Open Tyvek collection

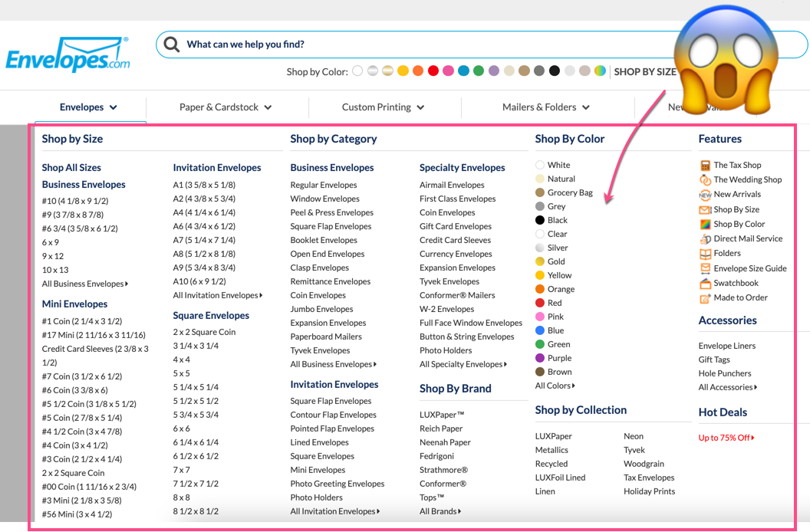point(634,451)
